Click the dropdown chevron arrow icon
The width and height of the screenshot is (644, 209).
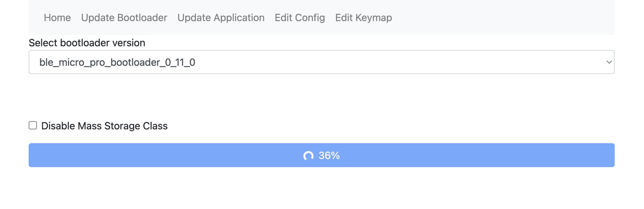[x=609, y=62]
